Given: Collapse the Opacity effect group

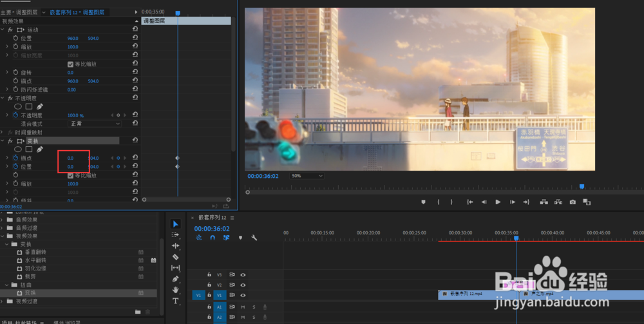Looking at the screenshot, I should [x=3, y=98].
